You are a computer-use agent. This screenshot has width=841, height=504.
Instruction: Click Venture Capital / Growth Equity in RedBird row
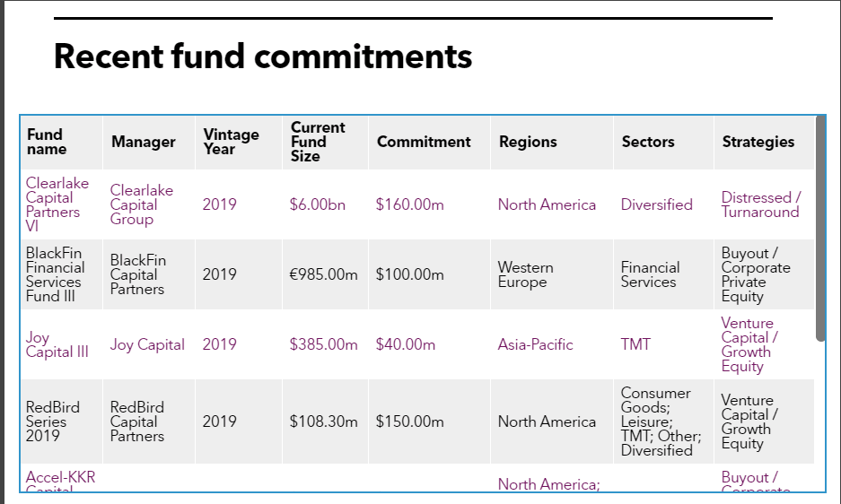coord(749,421)
